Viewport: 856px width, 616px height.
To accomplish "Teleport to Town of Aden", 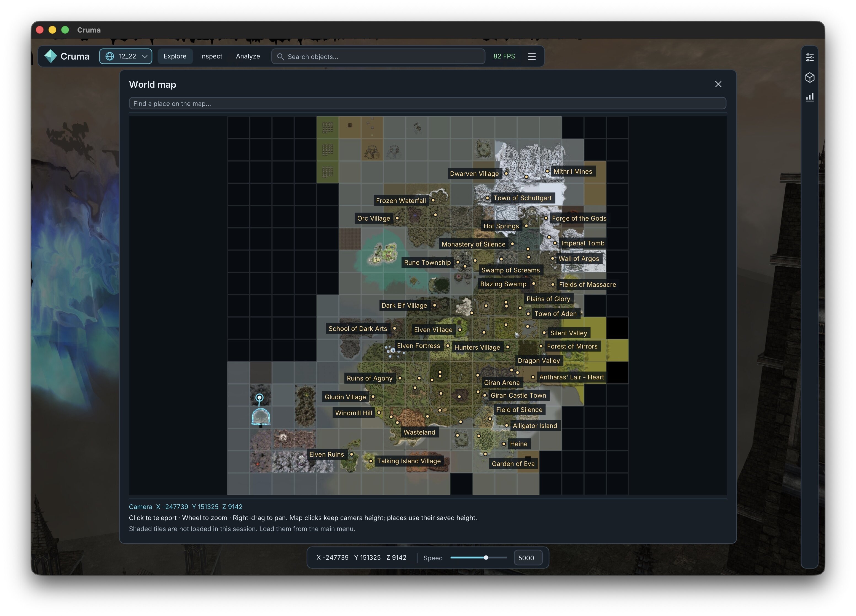I will click(555, 314).
